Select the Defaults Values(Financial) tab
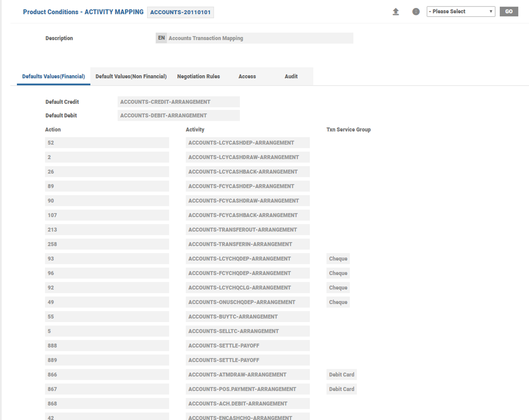 pos(54,76)
